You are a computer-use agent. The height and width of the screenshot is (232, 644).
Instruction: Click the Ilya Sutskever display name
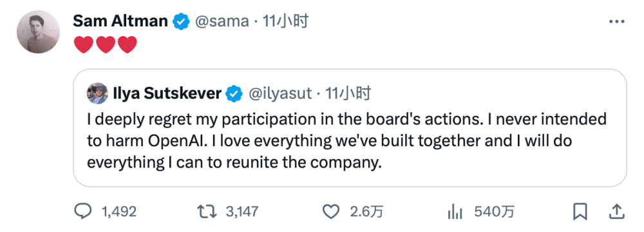(167, 94)
